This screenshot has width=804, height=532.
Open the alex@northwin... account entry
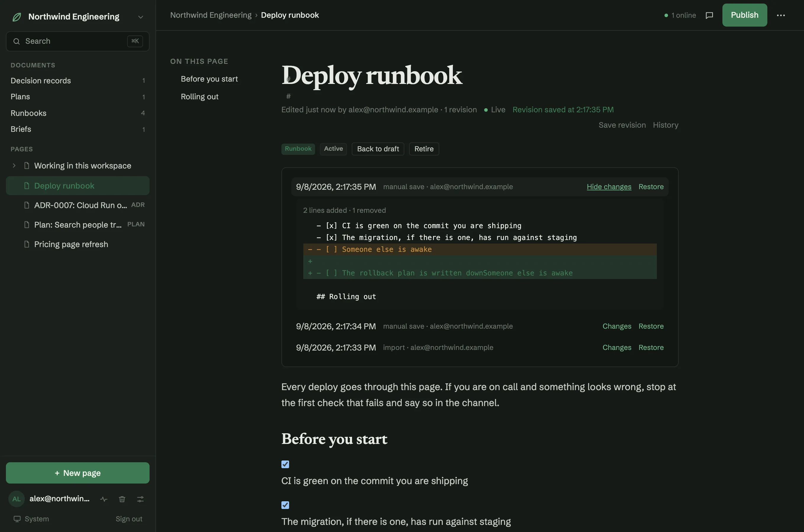[59, 498]
